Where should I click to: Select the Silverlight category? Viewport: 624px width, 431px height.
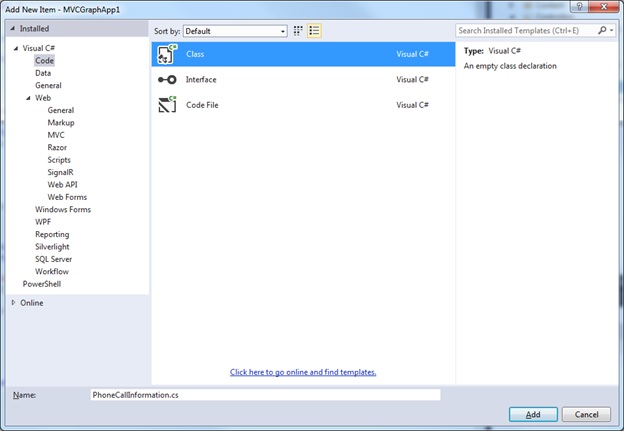(x=52, y=247)
